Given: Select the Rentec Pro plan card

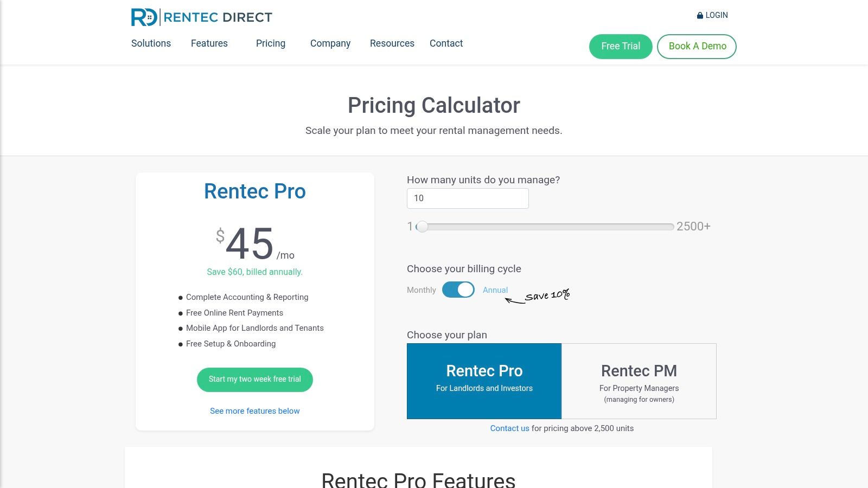Looking at the screenshot, I should pos(484,381).
